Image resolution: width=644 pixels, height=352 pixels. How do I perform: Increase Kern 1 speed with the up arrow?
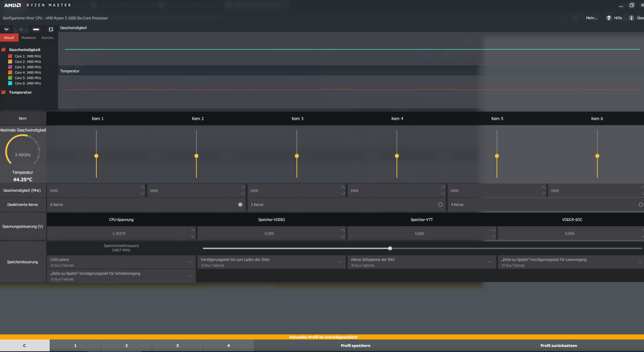pyautogui.click(x=143, y=187)
